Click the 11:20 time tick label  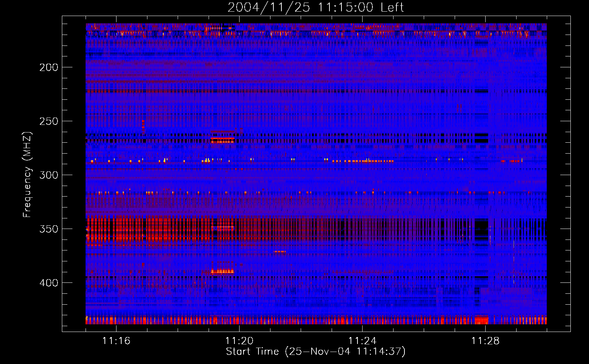240,341
